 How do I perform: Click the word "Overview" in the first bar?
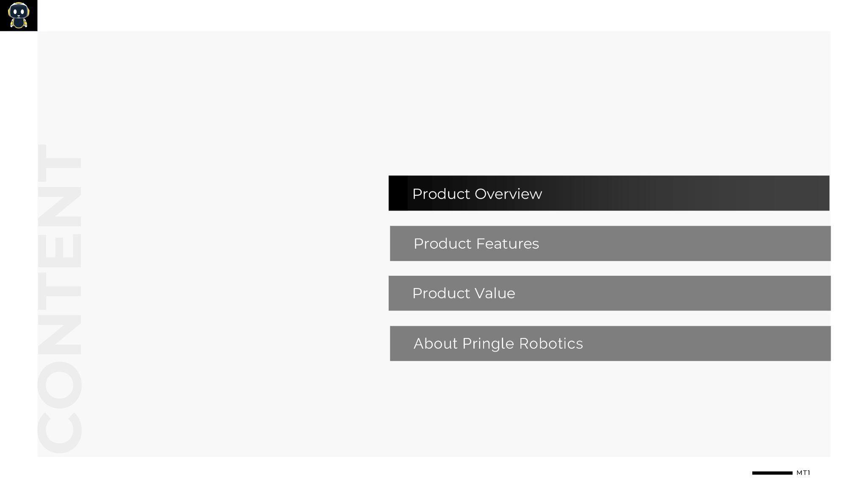508,194
